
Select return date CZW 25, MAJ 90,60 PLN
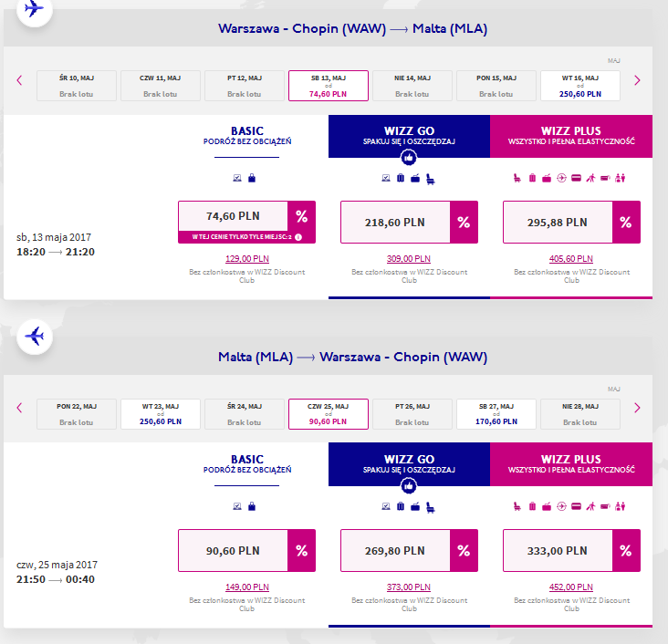coord(328,414)
